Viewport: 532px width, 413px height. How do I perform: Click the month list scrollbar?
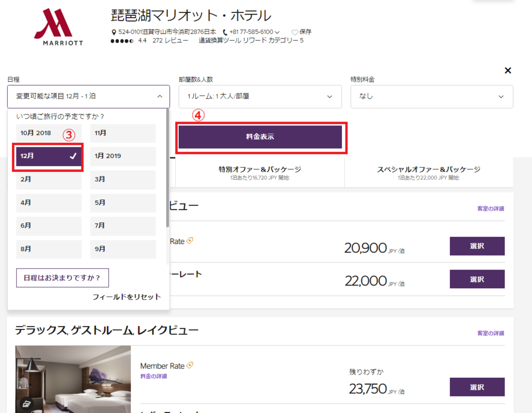click(167, 168)
